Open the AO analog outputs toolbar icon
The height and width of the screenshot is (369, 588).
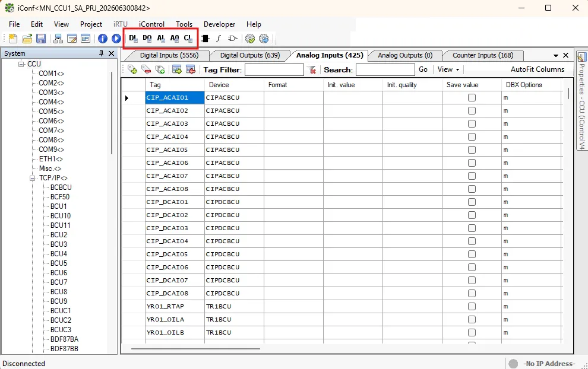(x=175, y=38)
